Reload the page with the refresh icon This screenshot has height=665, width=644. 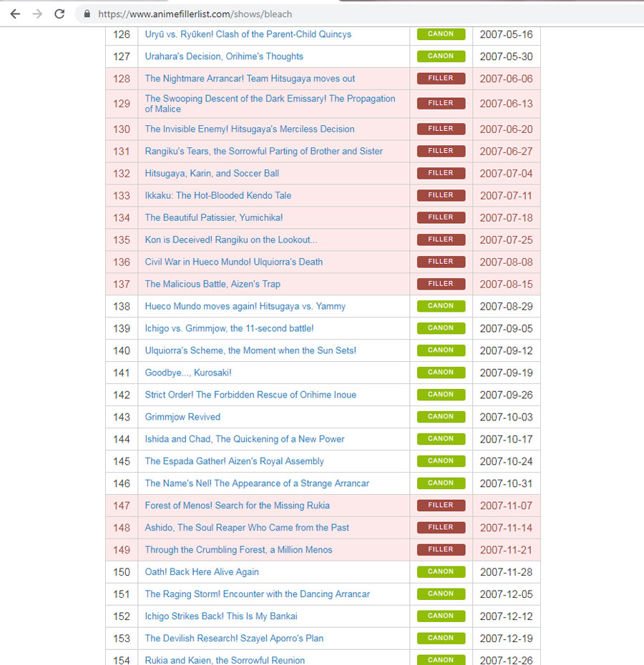coord(59,14)
